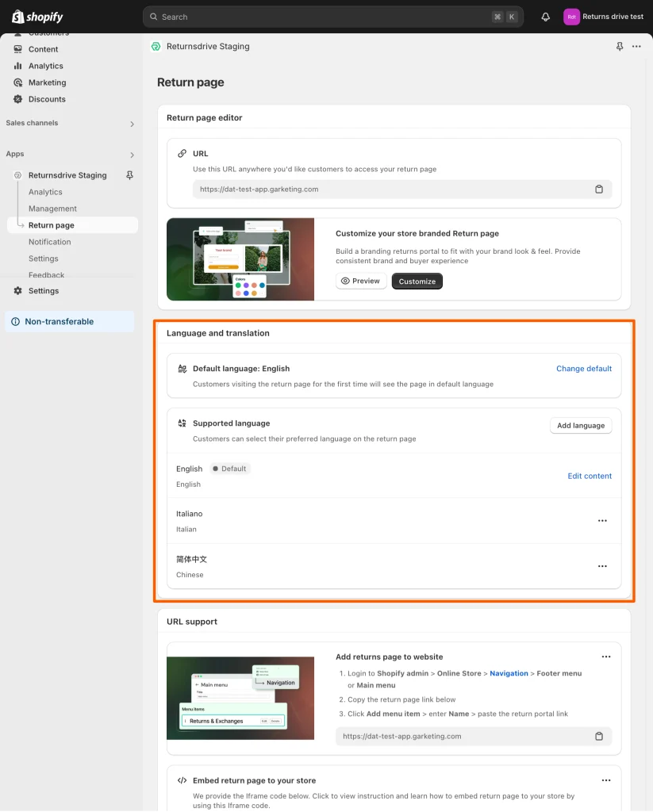
Task: Click the pin icon in the page header
Action: 618,47
